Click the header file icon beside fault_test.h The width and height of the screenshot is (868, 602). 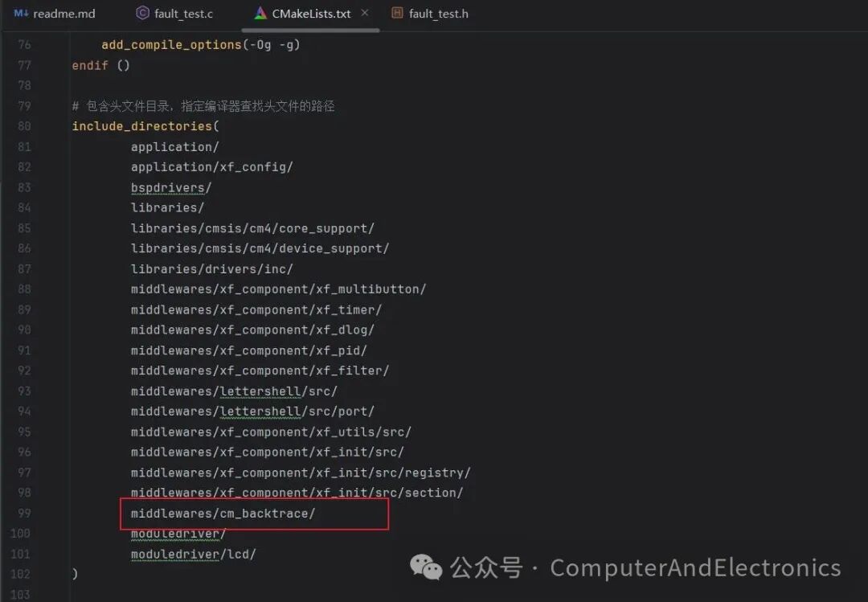click(398, 13)
